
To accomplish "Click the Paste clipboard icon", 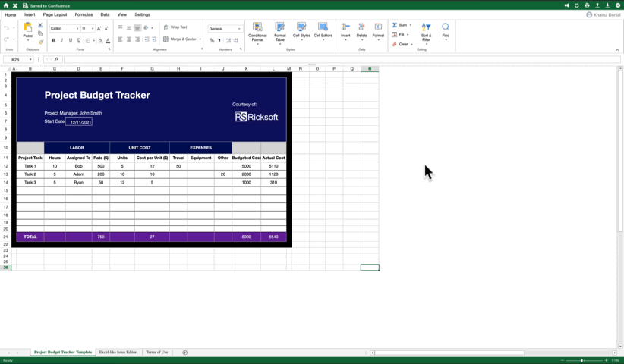I will coord(28,28).
